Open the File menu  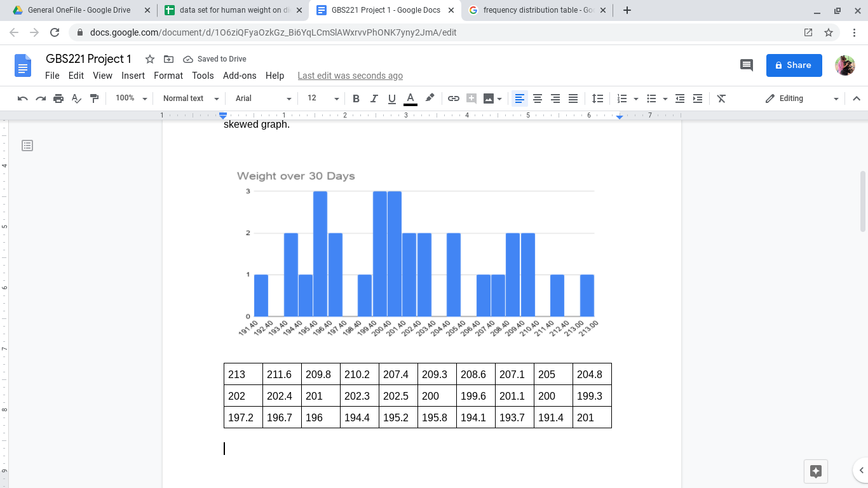coord(52,76)
